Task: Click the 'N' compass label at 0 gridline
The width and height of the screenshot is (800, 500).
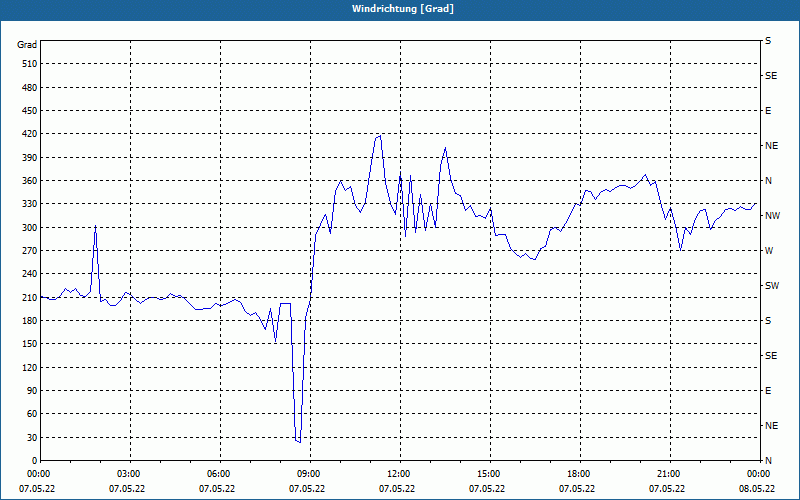Action: [x=768, y=461]
